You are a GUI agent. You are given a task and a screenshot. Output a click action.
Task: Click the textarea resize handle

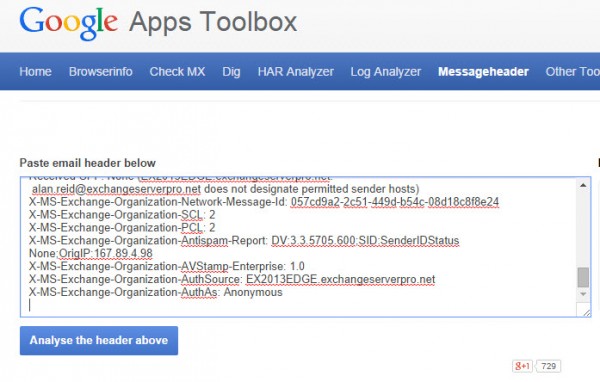coord(587,313)
